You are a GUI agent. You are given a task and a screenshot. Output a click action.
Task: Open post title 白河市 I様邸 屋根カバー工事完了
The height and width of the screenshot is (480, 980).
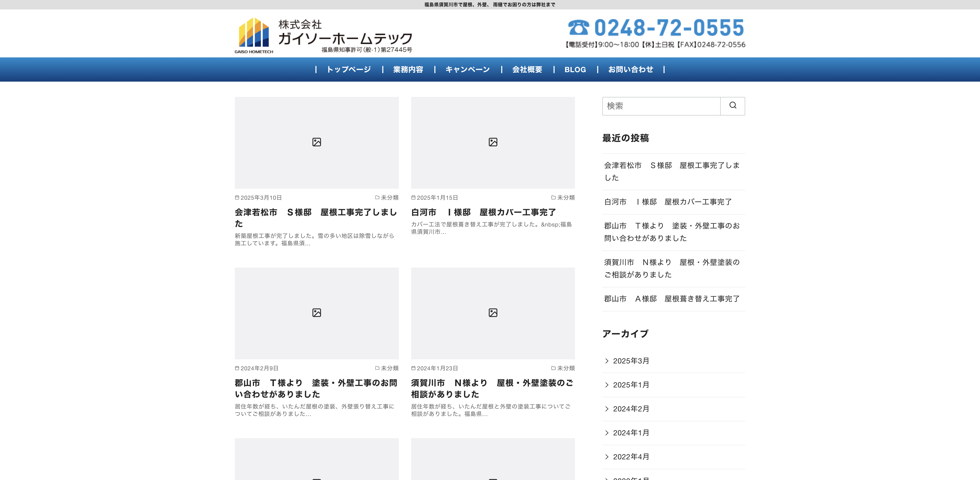click(483, 212)
